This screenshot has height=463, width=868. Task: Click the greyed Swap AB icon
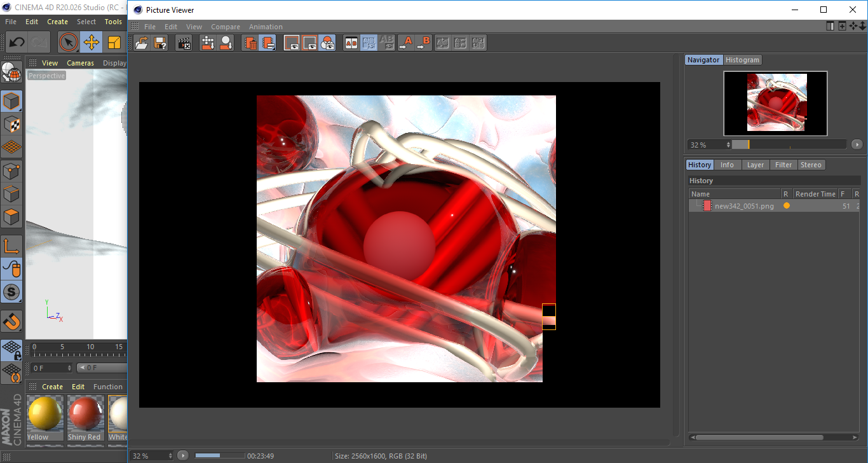click(x=443, y=43)
